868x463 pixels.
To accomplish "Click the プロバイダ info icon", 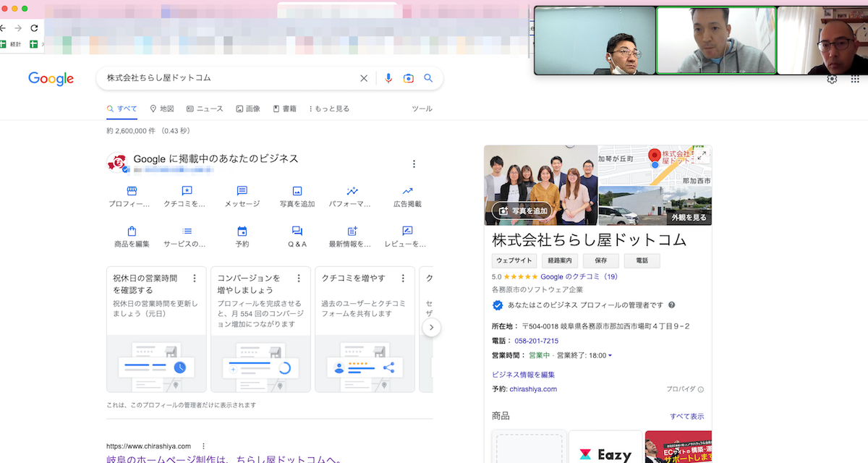I will click(x=700, y=389).
